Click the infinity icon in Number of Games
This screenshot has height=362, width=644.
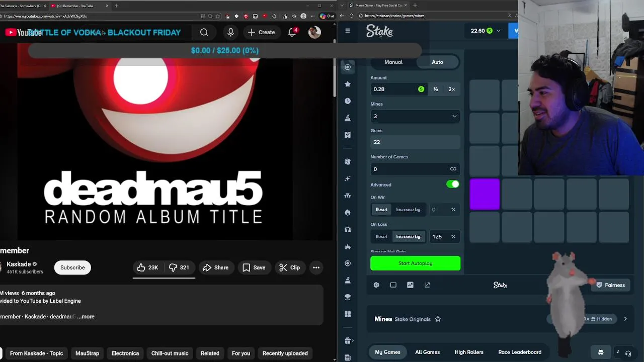click(x=453, y=169)
